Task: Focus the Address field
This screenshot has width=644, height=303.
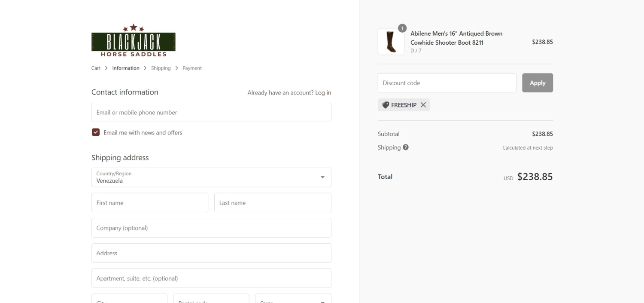Action: coord(211,253)
